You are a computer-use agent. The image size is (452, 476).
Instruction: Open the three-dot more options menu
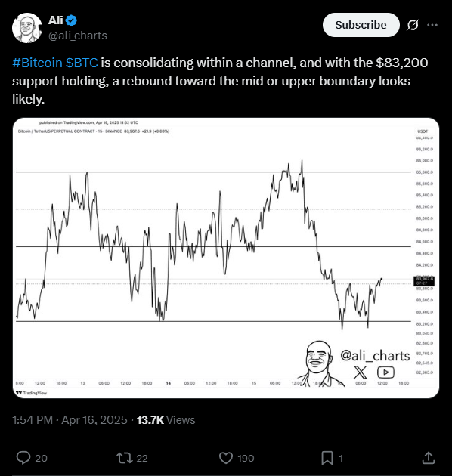coord(432,25)
